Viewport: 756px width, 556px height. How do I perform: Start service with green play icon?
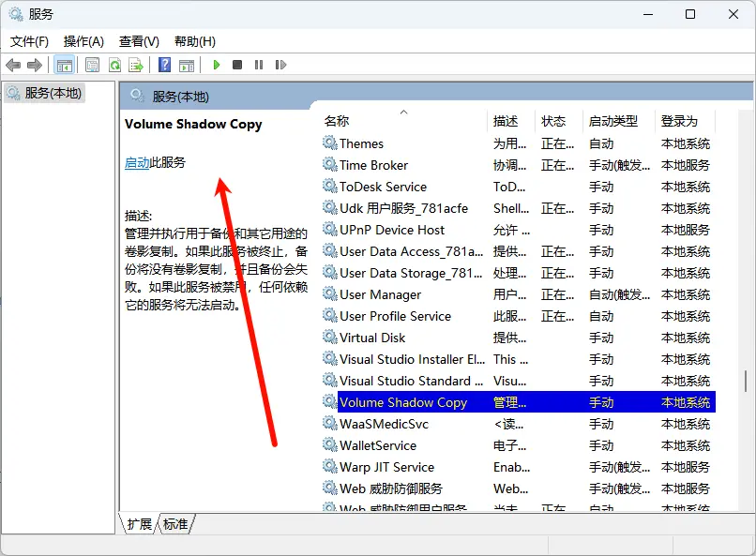pos(217,65)
